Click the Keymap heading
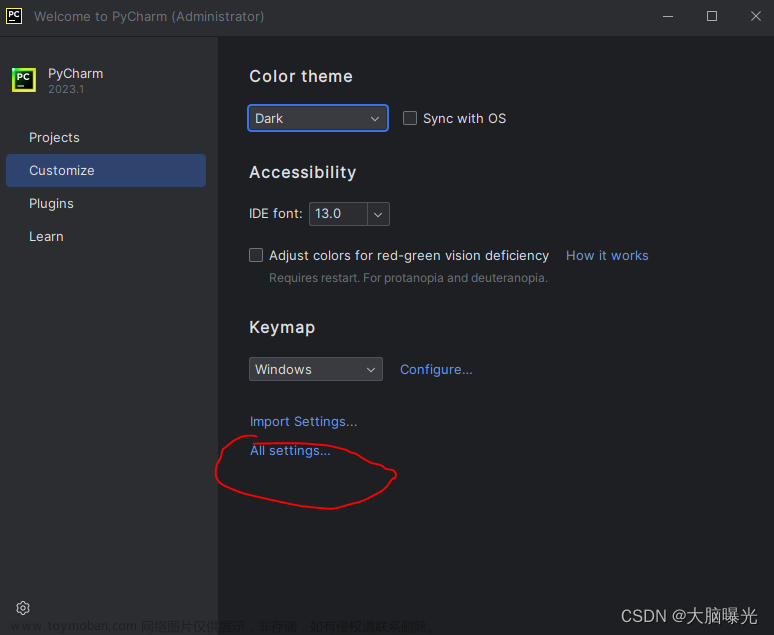774x635 pixels. coord(282,327)
